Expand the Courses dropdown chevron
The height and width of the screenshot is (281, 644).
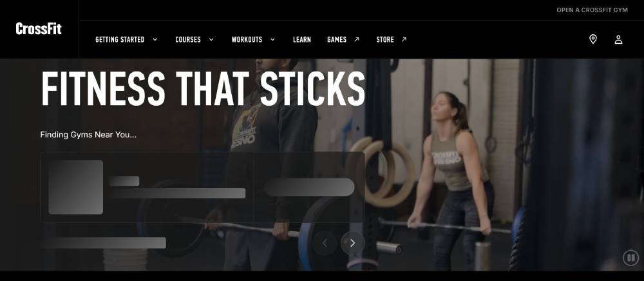pyautogui.click(x=211, y=39)
